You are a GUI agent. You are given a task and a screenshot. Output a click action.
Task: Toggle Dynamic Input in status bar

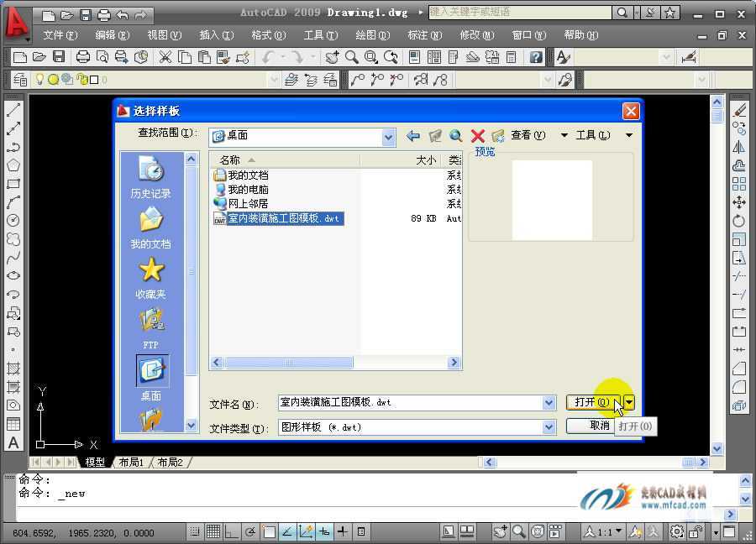pyautogui.click(x=324, y=532)
